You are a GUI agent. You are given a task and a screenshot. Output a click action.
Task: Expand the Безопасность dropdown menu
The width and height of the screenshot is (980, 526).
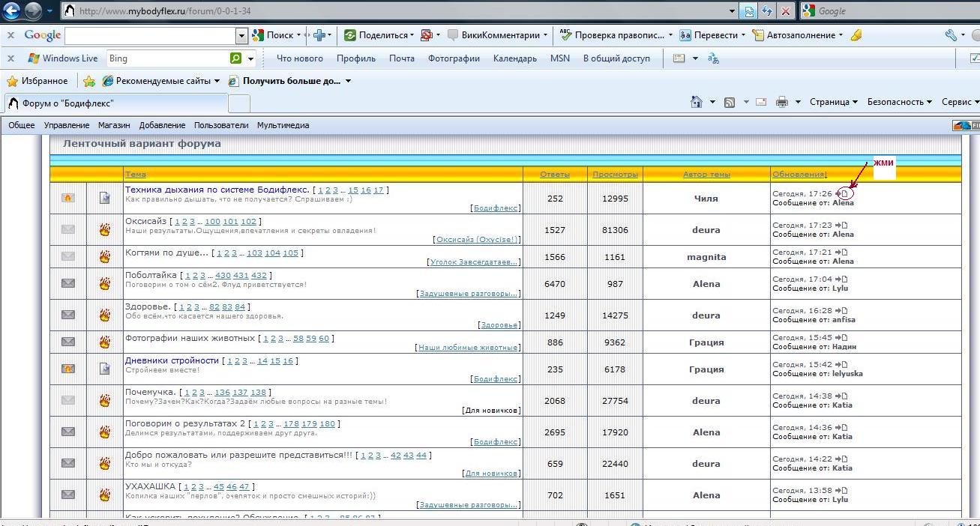899,102
